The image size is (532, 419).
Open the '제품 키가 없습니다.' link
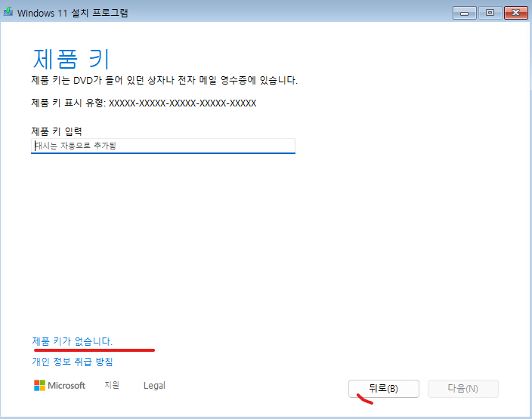pyautogui.click(x=73, y=341)
